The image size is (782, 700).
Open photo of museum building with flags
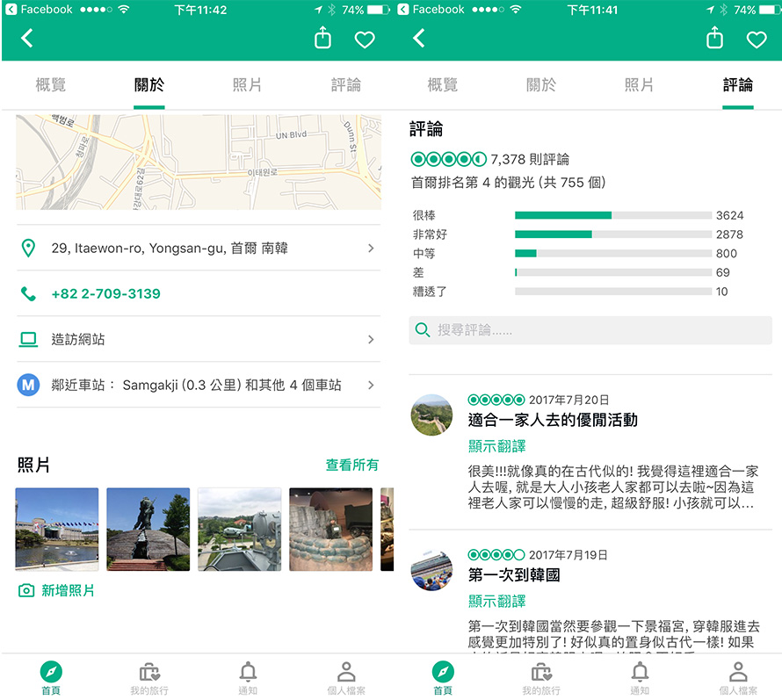pos(57,530)
